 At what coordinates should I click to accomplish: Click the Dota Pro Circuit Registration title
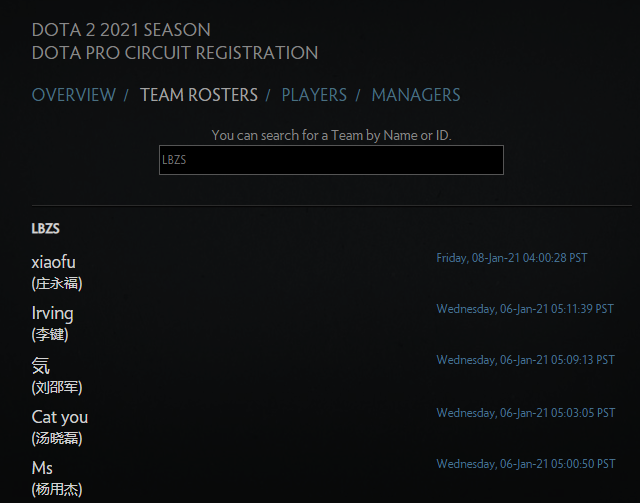tap(175, 53)
